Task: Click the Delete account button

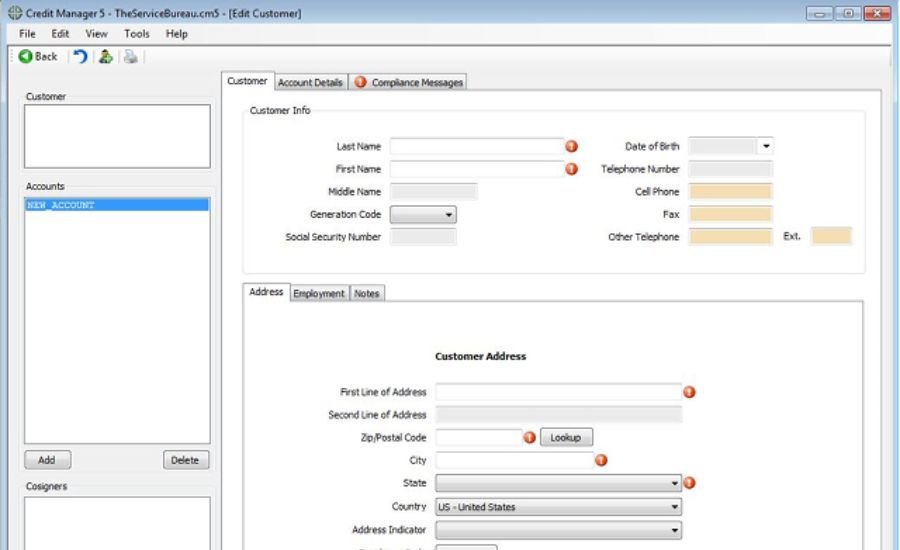Action: tap(185, 460)
